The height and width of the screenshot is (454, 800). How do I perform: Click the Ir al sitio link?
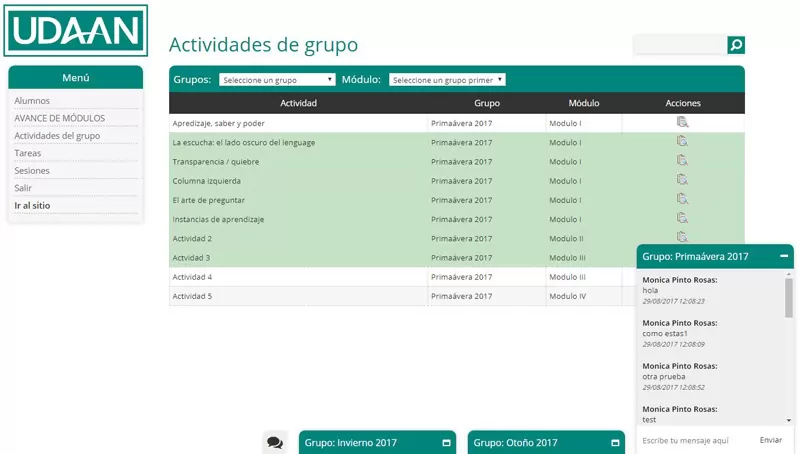[x=32, y=205]
